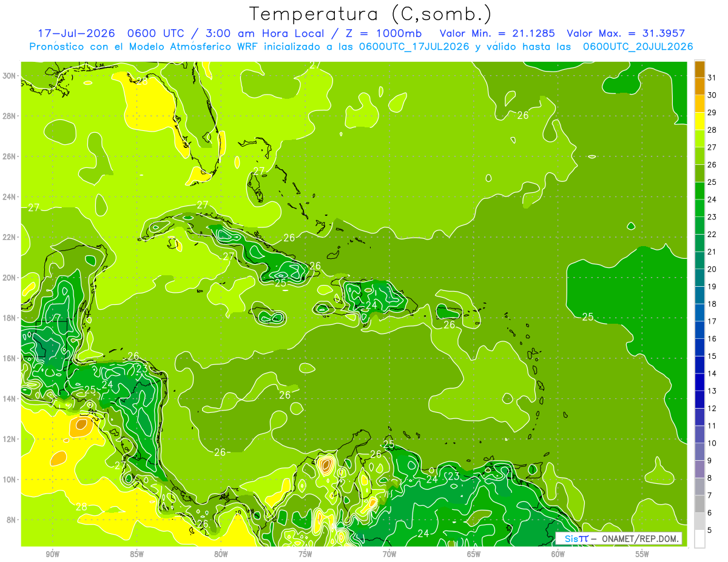Click the 'ONAMET/REP.DOM.' credit label
The image size is (728, 562).
coord(641,538)
